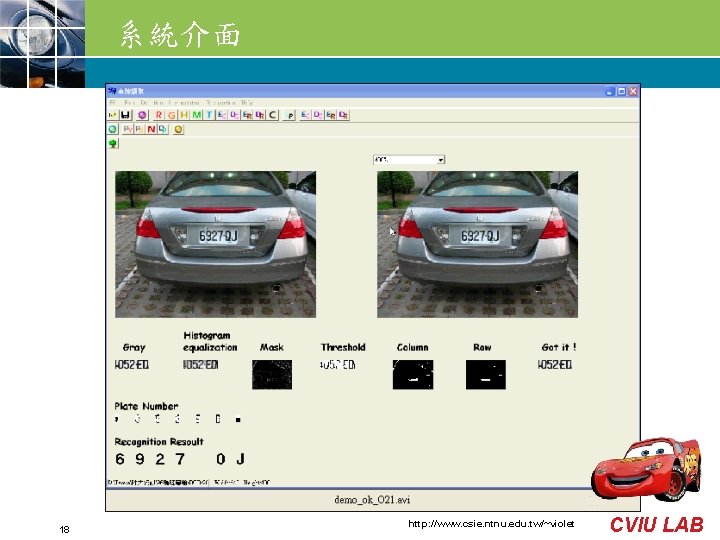The height and width of the screenshot is (540, 720).
Task: Click the black thumbnail under Row
Action: click(x=486, y=374)
